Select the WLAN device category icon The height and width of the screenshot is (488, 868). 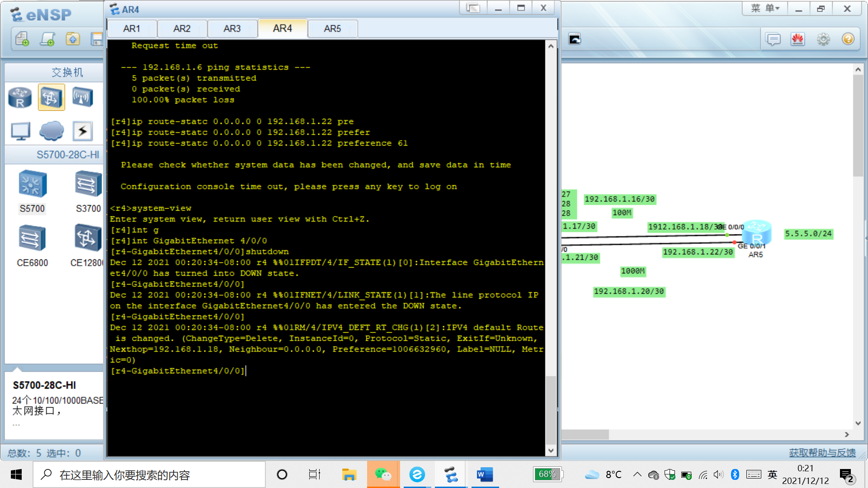[82, 98]
